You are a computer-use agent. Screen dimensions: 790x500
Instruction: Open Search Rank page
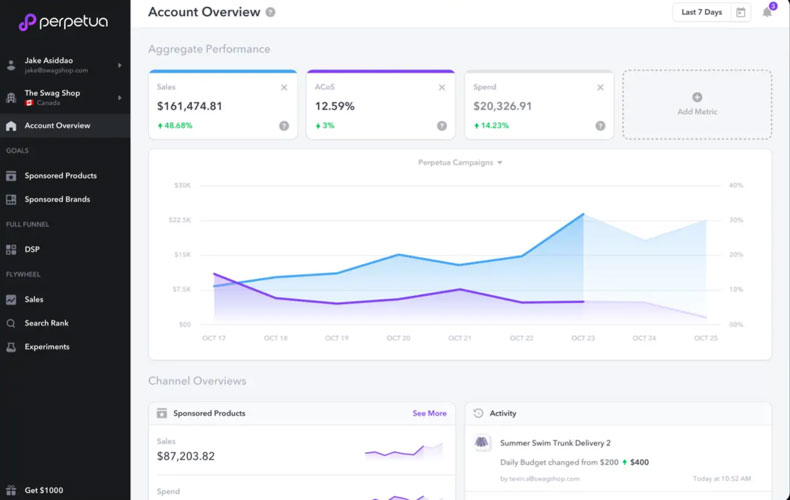(x=46, y=323)
